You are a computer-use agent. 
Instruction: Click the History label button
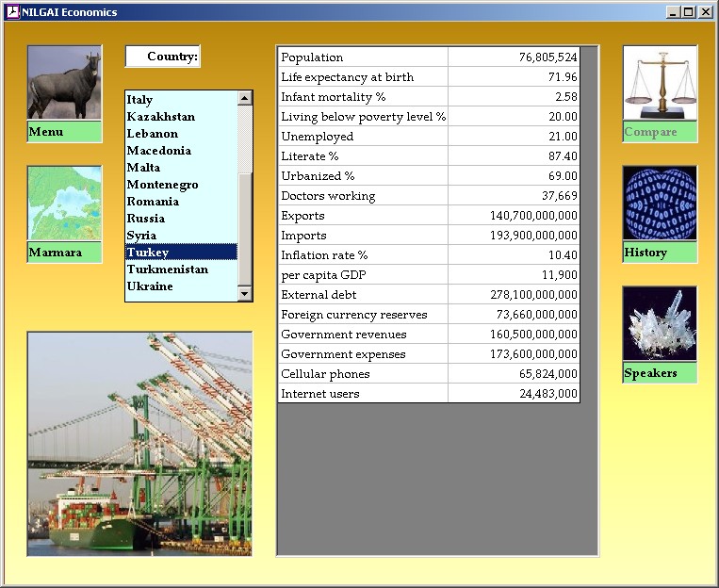point(660,253)
